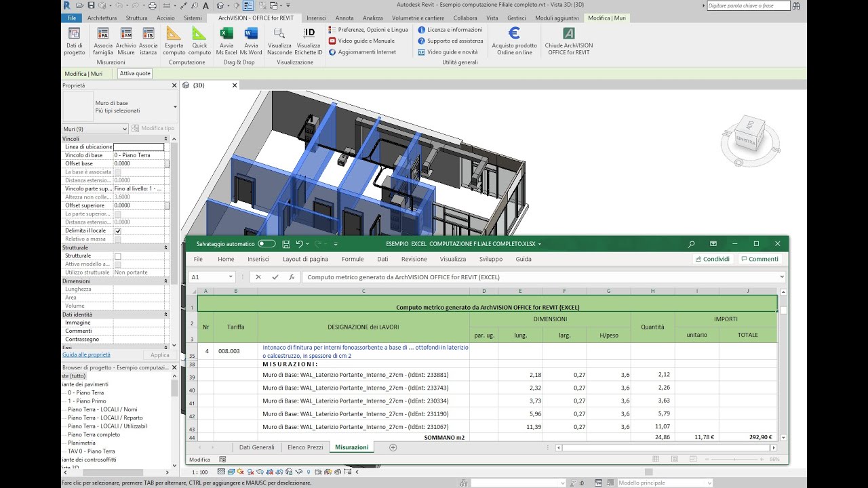Image resolution: width=868 pixels, height=488 pixels.
Task: Collapse the Strutturale properties section
Action: pos(166,248)
